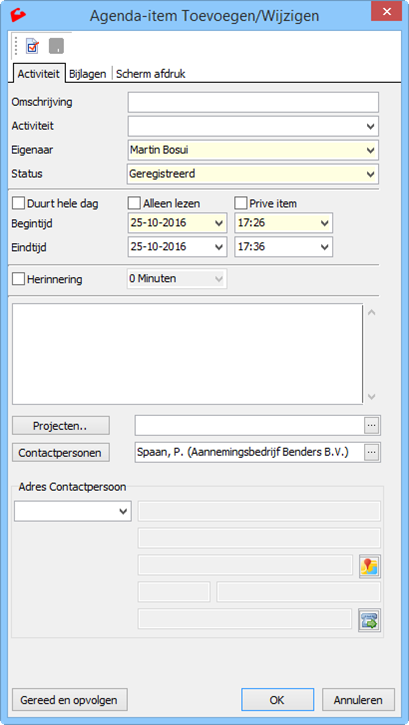Image resolution: width=409 pixels, height=725 pixels.
Task: Click the checklist edit toolbar icon
Action: coord(32,46)
